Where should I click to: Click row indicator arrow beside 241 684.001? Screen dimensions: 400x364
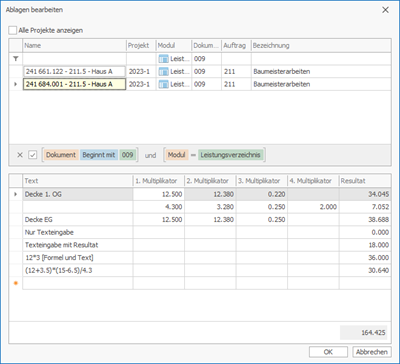coord(15,84)
